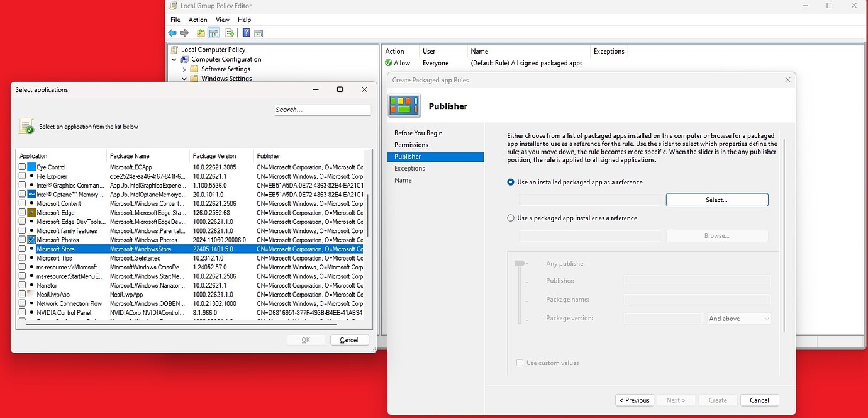Screen dimensions: 868x418
Task: Sort by the Package Version column header
Action: pos(221,156)
